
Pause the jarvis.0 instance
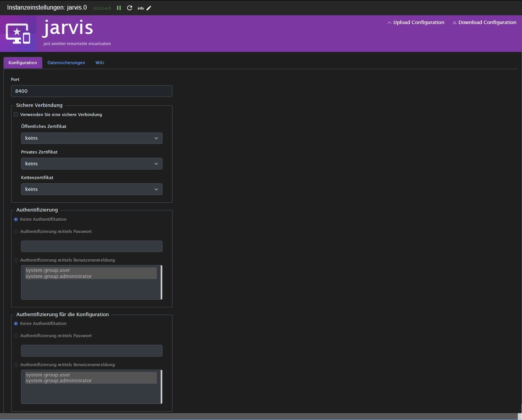click(119, 8)
